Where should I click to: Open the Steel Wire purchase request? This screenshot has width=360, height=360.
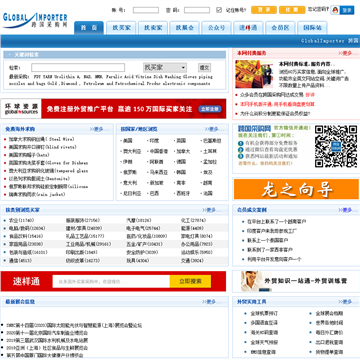tap(42, 139)
